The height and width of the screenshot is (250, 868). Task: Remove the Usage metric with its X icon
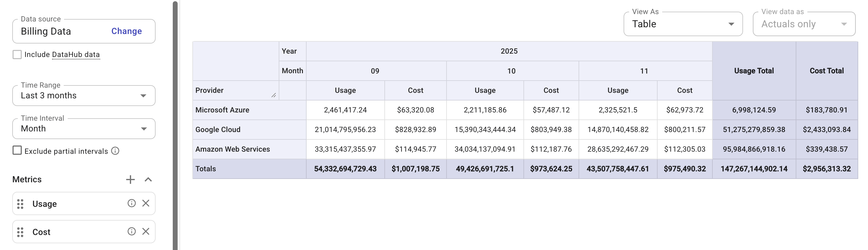pyautogui.click(x=145, y=203)
